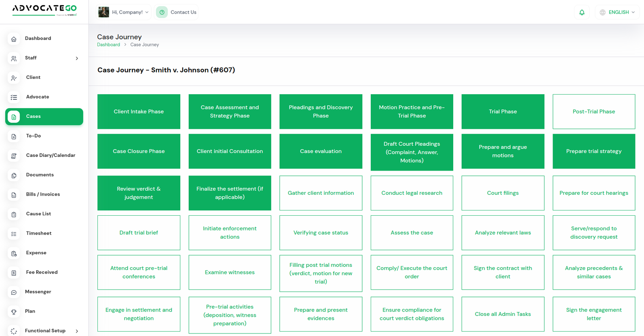
Task: Open the ENGLISH language dropdown
Action: point(617,12)
